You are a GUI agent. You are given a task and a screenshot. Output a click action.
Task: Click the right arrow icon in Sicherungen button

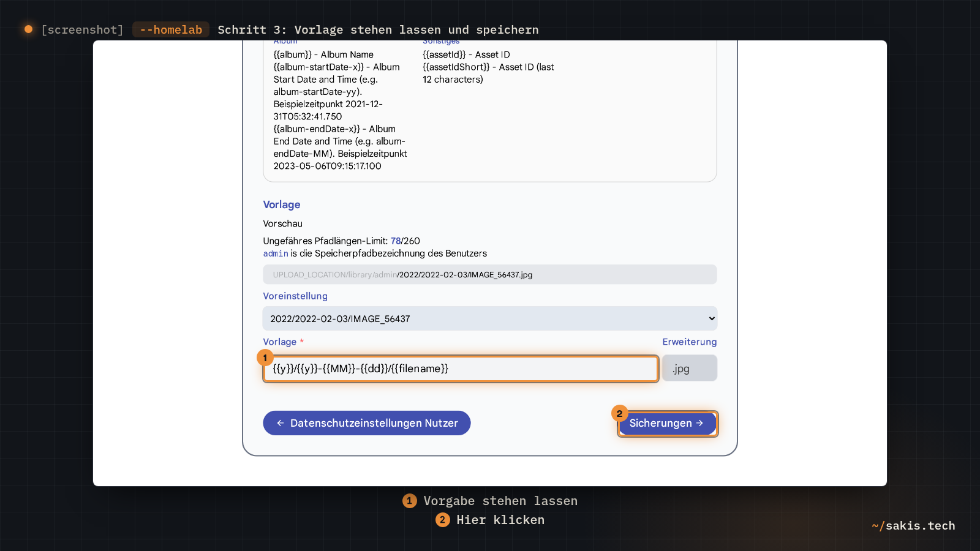699,423
